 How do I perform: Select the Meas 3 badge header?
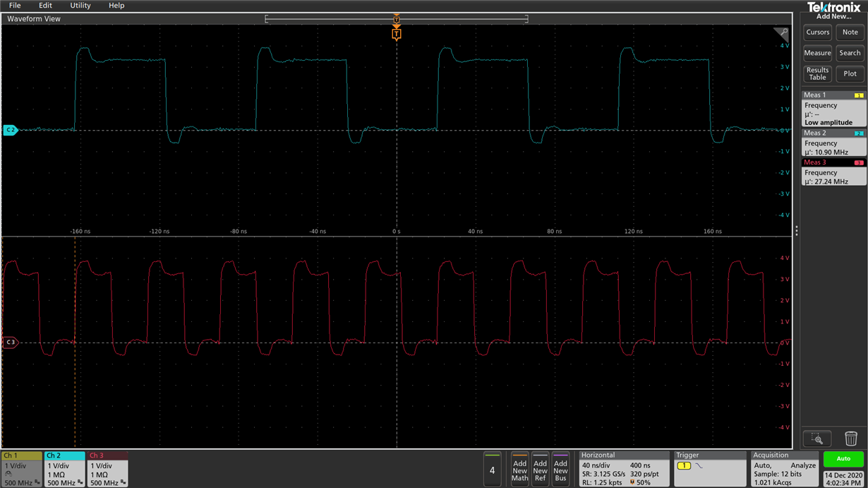(x=833, y=162)
